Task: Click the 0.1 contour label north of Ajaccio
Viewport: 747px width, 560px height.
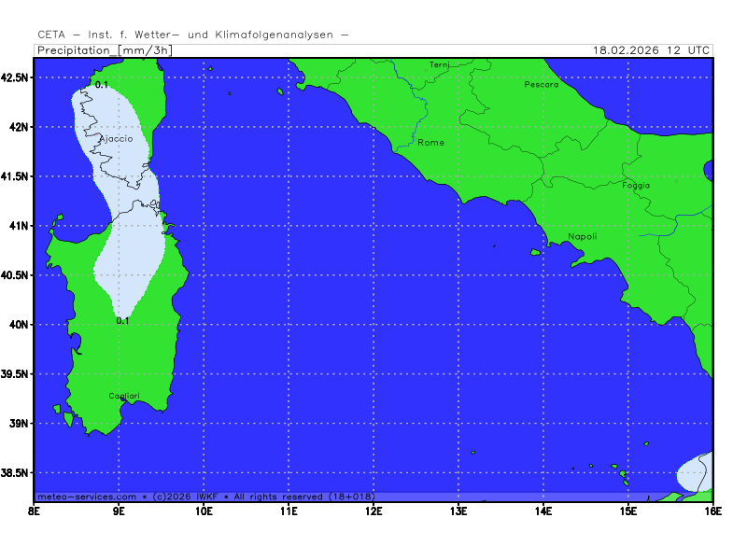Action: pyautogui.click(x=101, y=85)
